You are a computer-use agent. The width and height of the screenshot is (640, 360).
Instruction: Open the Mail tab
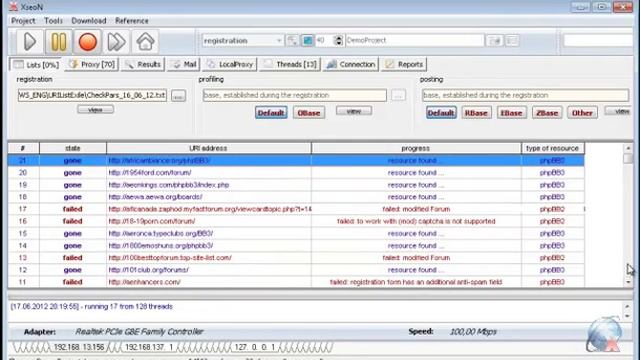coord(184,64)
